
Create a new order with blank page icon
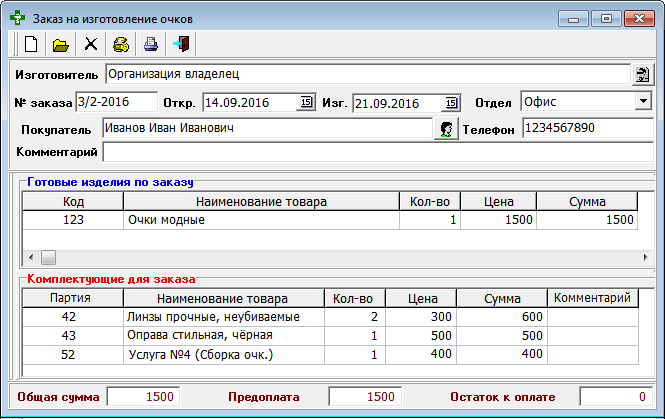coord(31,44)
